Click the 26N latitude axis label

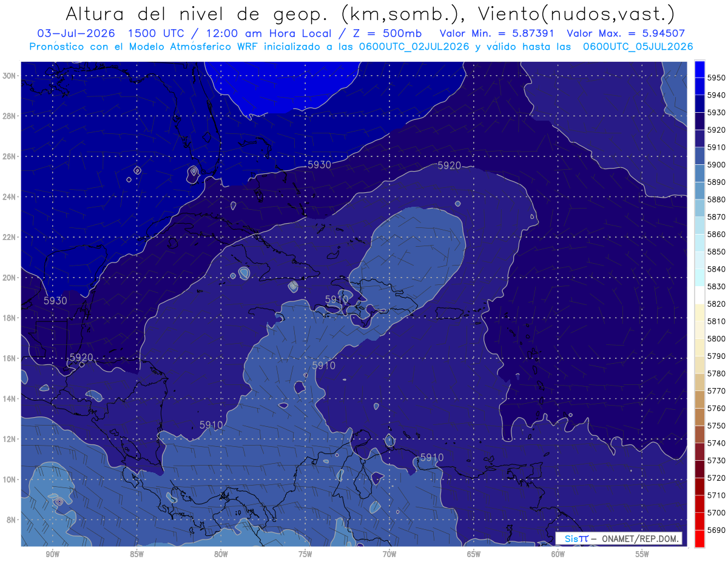[x=9, y=156]
